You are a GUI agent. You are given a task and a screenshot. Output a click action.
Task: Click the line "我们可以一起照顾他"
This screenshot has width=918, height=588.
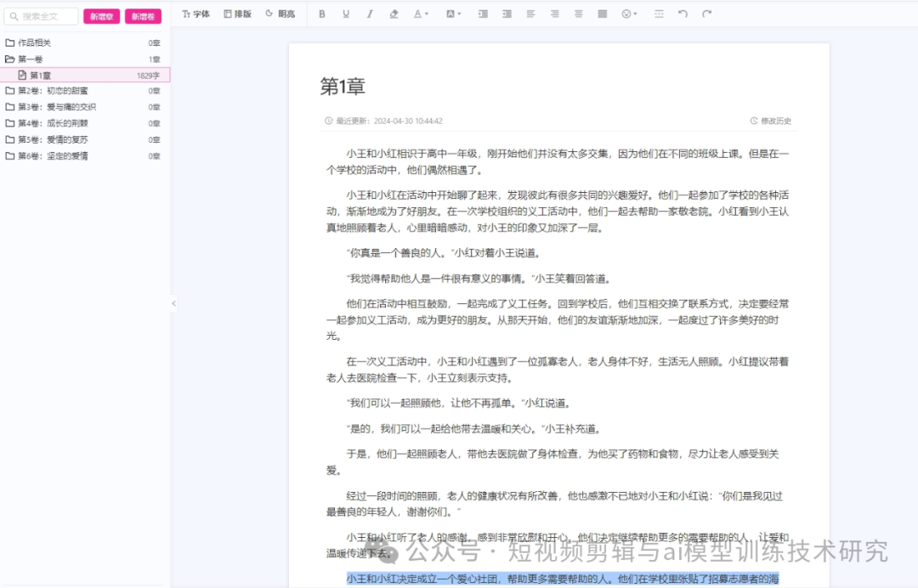(460, 403)
